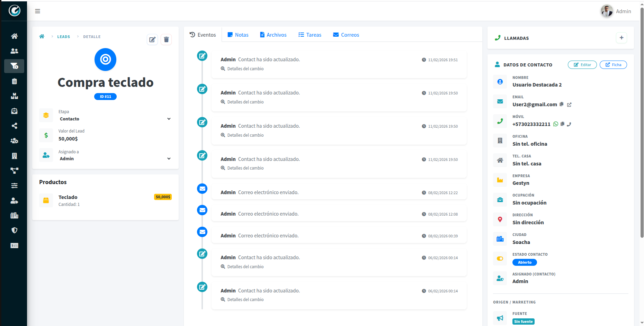
Task: Switch to the Correos tab
Action: (x=346, y=35)
